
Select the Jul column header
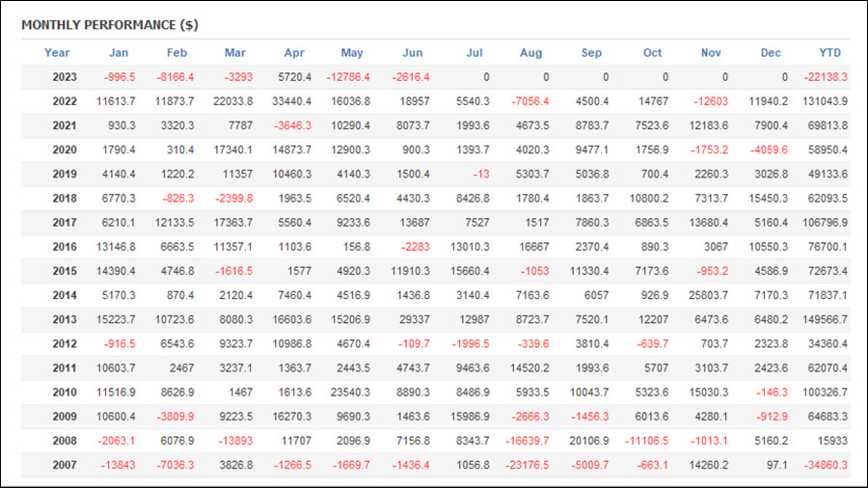[474, 53]
